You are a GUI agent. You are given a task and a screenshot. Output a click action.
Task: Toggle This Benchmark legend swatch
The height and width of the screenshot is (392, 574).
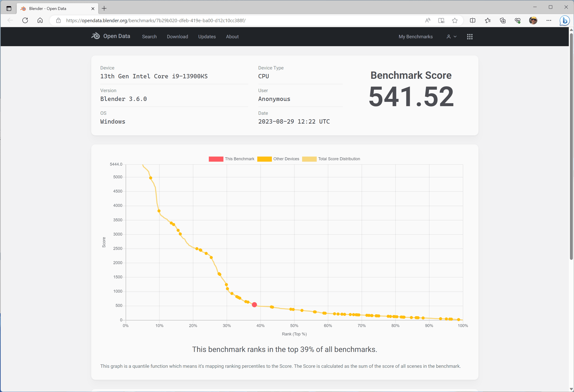pyautogui.click(x=216, y=159)
